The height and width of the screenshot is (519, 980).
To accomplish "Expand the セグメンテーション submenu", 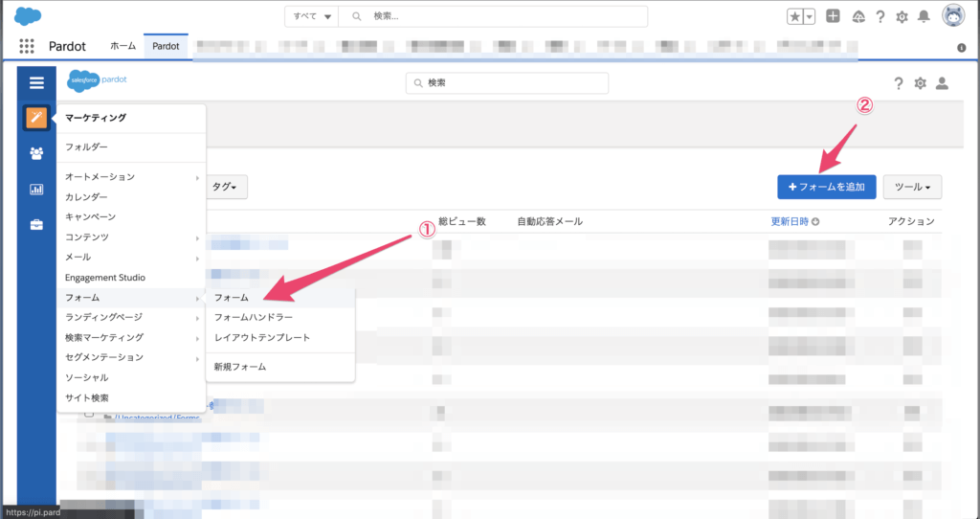I will tap(131, 358).
